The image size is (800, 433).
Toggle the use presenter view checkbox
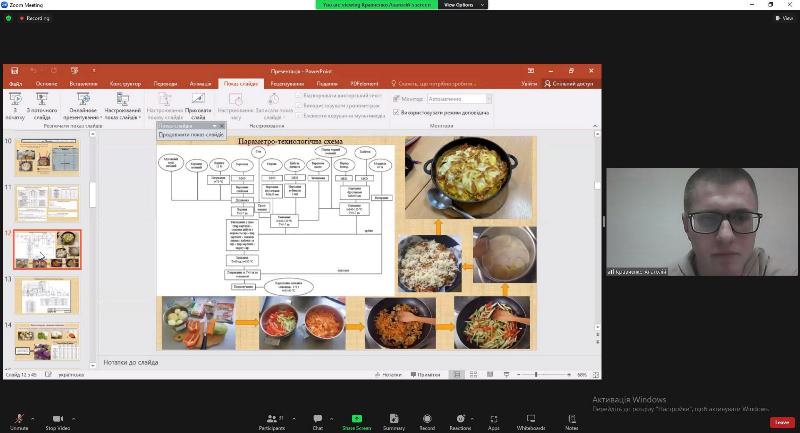[x=396, y=112]
